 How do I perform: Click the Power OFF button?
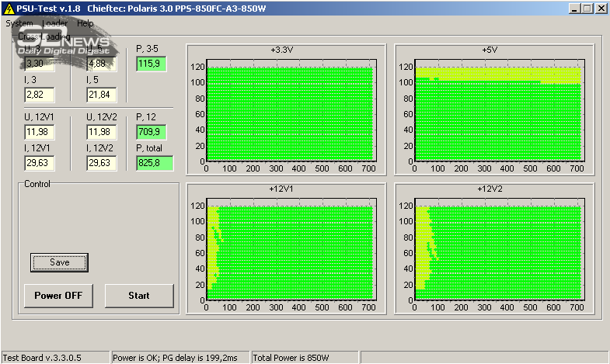coord(58,296)
